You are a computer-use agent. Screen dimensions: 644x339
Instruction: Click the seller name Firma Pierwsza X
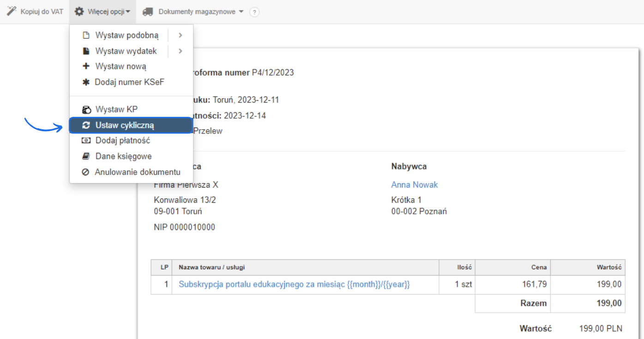click(186, 185)
